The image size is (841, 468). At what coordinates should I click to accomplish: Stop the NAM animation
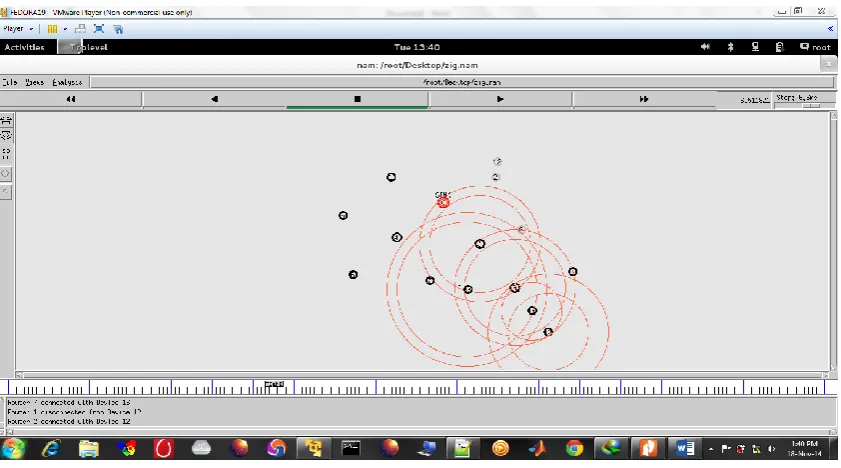coord(357,99)
